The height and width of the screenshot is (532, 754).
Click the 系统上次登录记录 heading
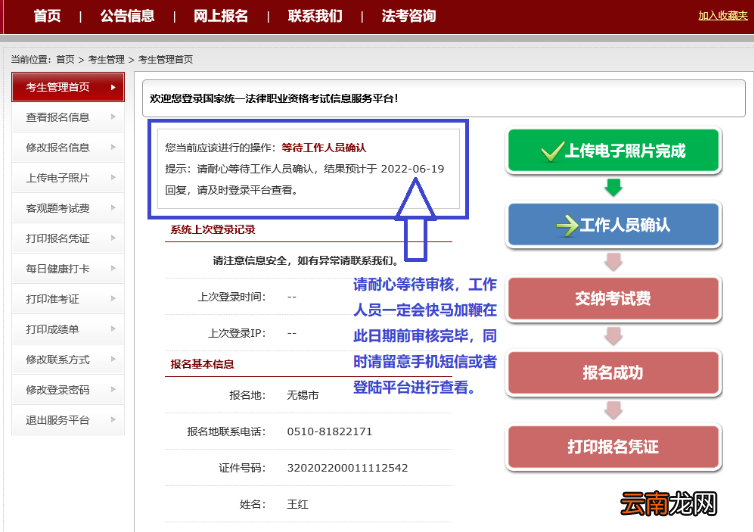pos(213,230)
